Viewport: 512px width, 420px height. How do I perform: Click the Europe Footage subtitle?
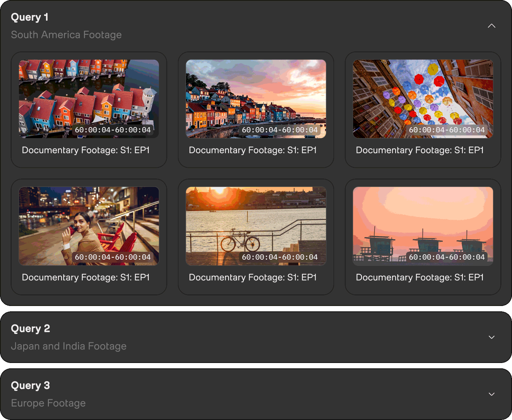point(48,403)
